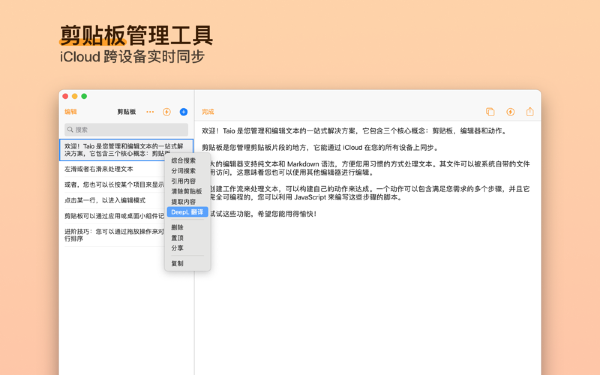Open the share icon in the editor toolbar
The height and width of the screenshot is (375, 600).
click(x=530, y=111)
